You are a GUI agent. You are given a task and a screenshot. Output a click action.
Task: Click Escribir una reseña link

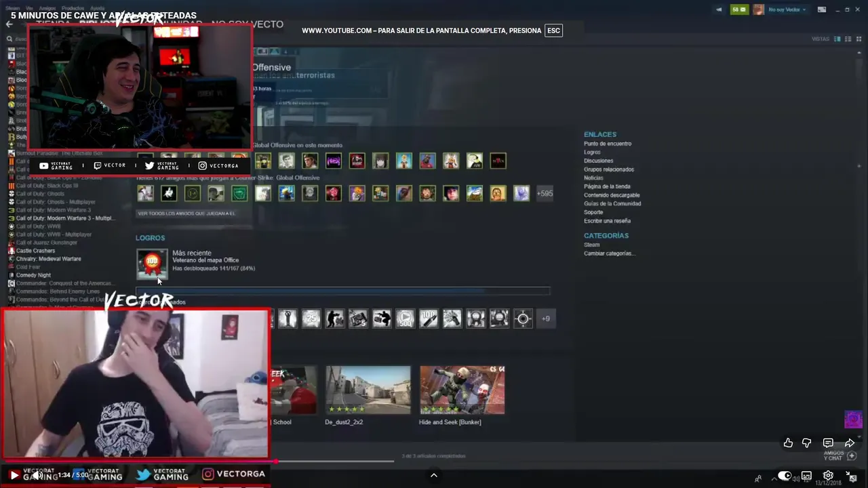(607, 221)
